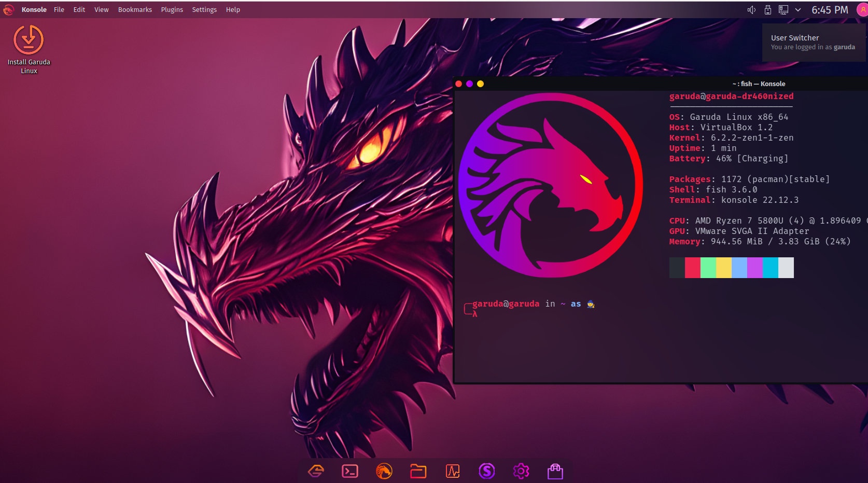
Task: Open the file manager folder icon in dock
Action: click(418, 471)
